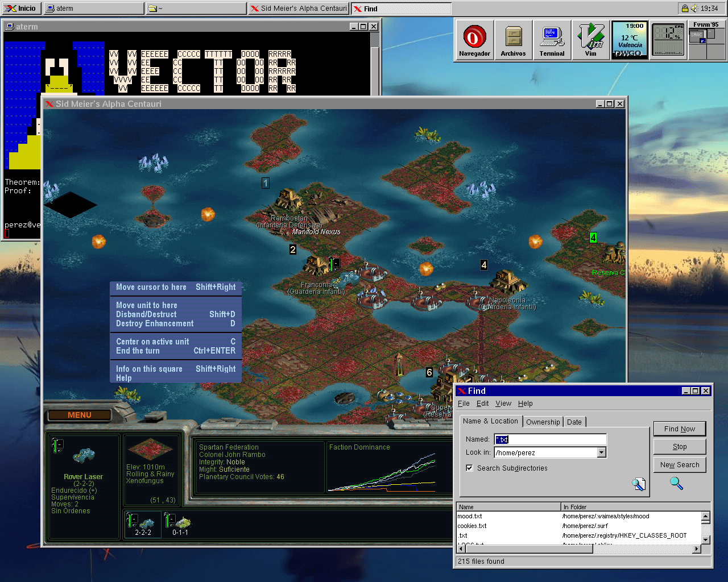
Task: Click the Fvwm'95 desktop pager
Action: (x=706, y=40)
